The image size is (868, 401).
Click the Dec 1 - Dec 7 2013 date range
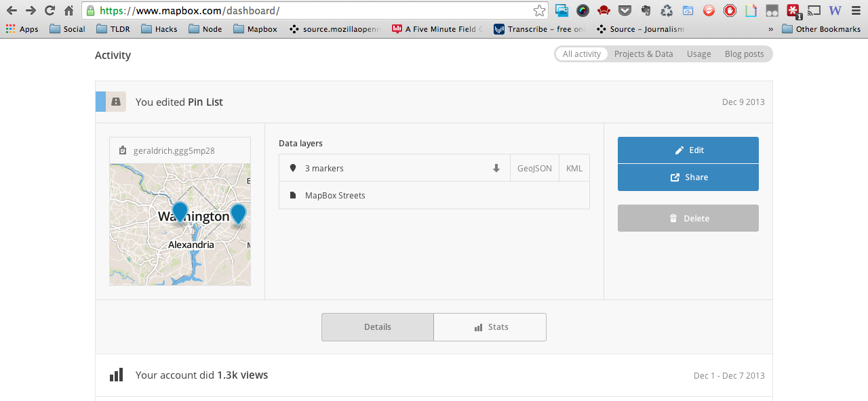click(729, 376)
